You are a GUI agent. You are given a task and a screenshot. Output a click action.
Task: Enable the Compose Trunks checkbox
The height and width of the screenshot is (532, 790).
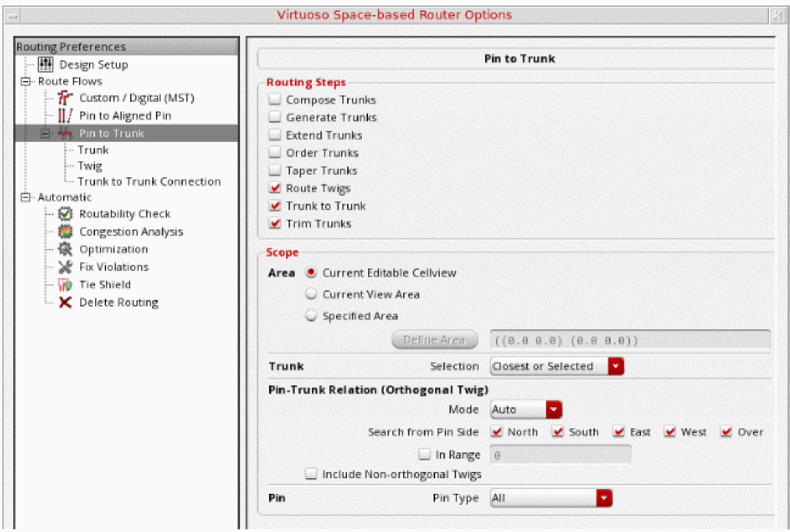(x=275, y=99)
